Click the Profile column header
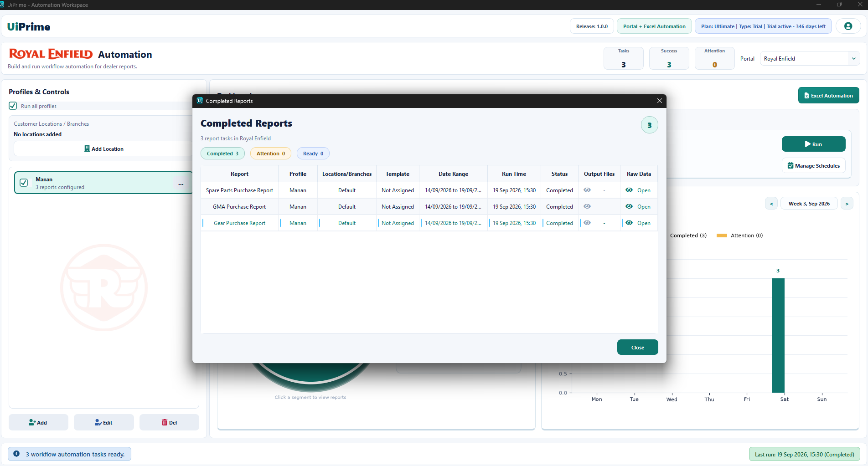Image resolution: width=868 pixels, height=466 pixels. click(x=298, y=174)
